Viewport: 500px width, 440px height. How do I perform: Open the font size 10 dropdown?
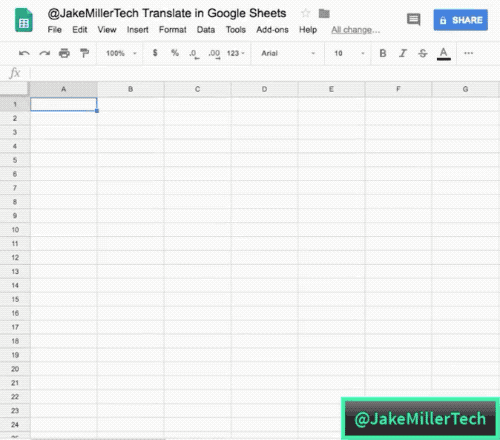tap(349, 53)
